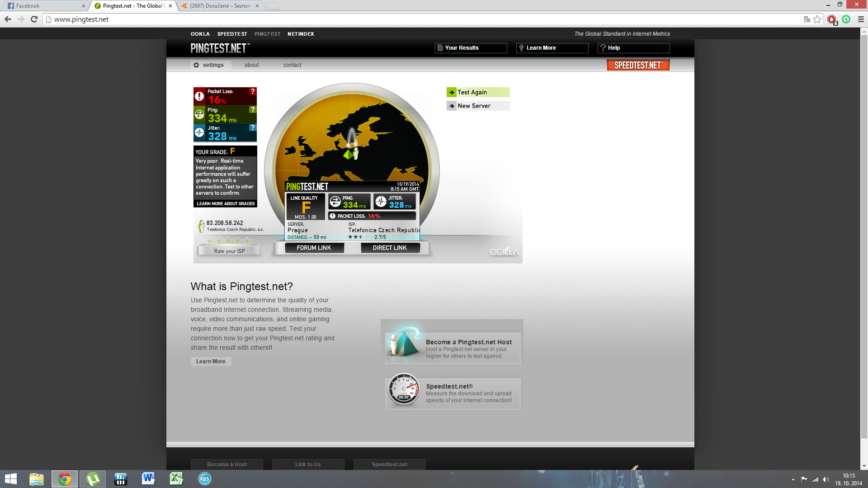Click the IP address 83.208.58.242 text
This screenshot has height=488, width=868.
(225, 223)
